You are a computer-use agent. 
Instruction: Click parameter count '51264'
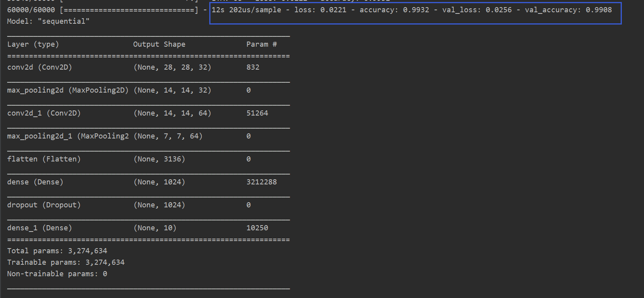click(x=257, y=113)
